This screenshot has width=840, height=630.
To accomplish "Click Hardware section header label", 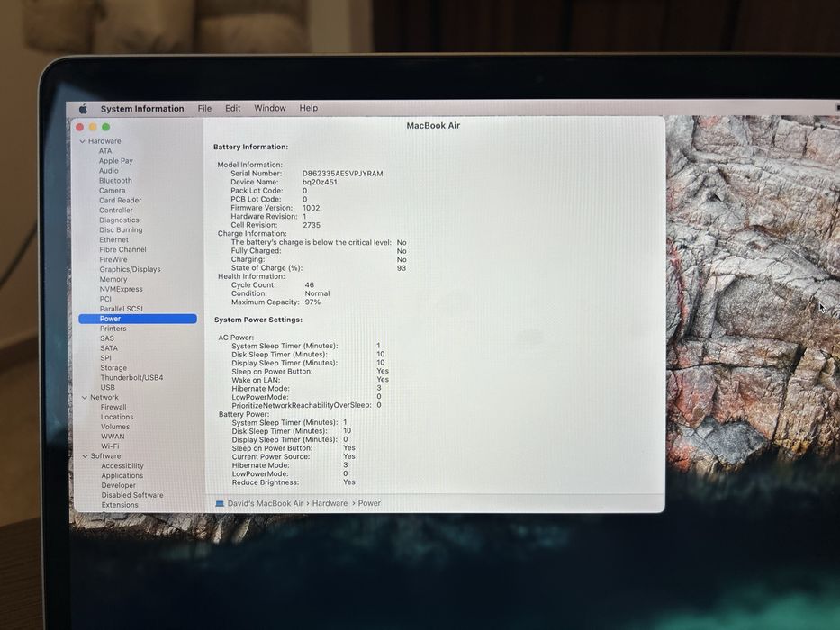I will (104, 141).
